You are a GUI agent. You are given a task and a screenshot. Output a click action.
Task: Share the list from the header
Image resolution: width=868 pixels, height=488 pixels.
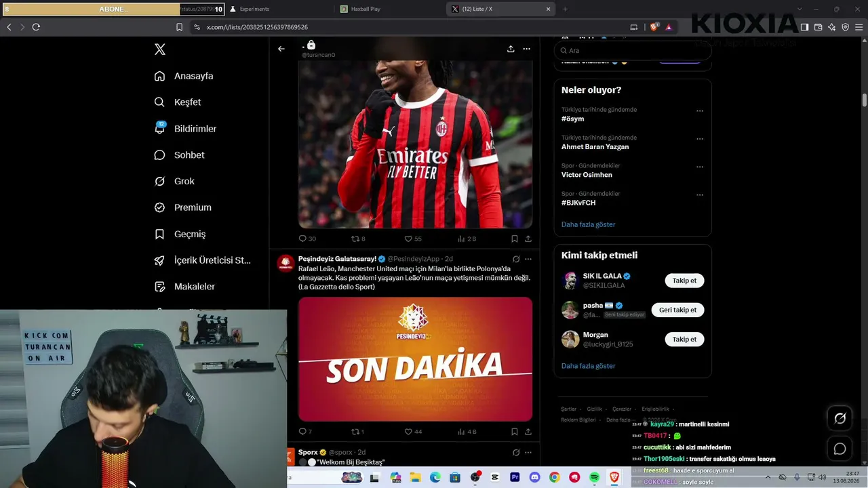click(511, 49)
